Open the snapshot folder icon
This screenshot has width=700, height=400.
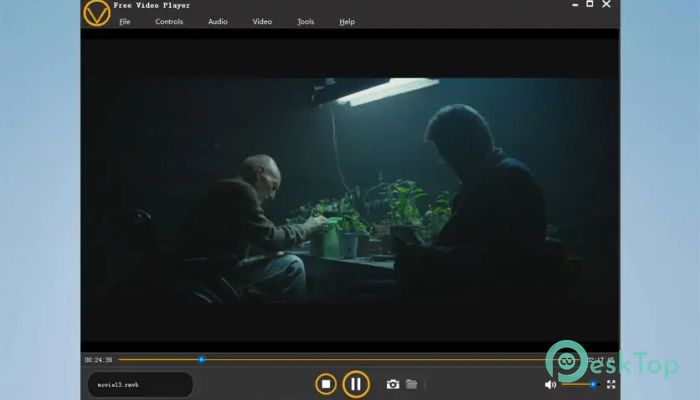(x=411, y=384)
